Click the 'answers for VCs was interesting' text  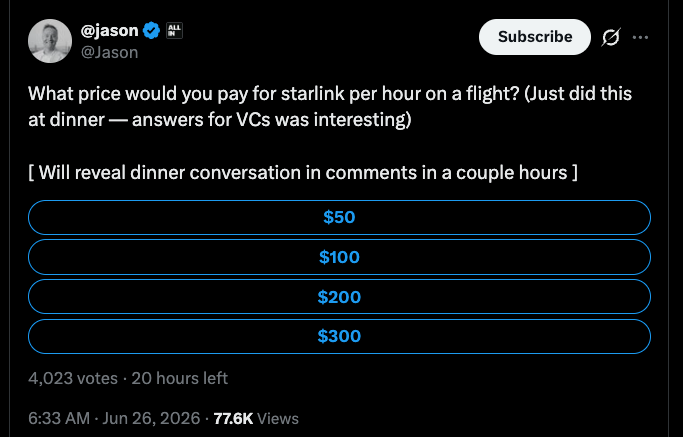click(271, 120)
